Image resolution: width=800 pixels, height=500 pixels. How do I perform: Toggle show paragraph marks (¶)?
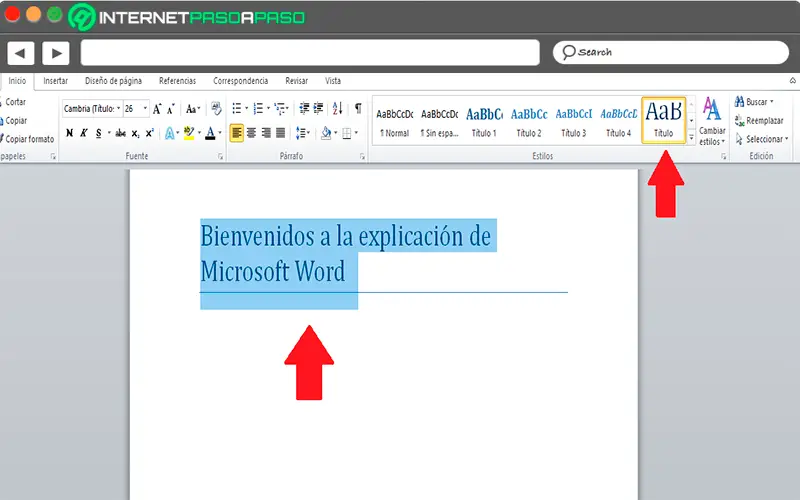click(x=358, y=109)
